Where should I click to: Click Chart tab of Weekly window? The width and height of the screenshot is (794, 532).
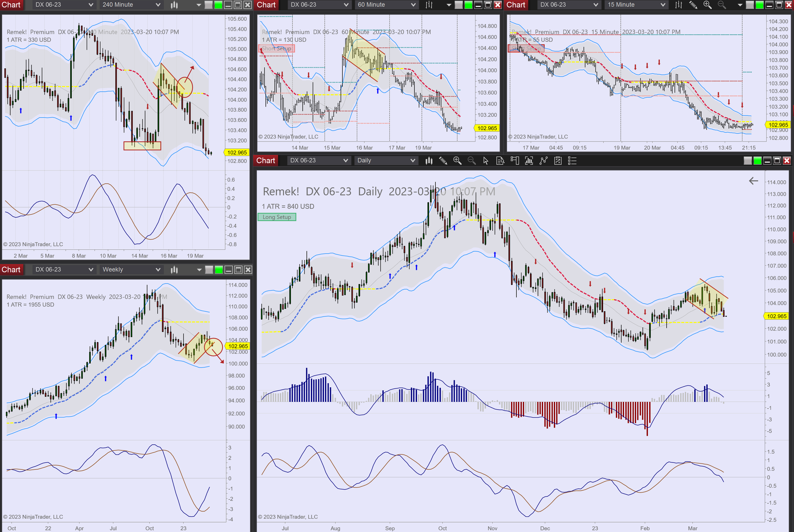pos(11,269)
